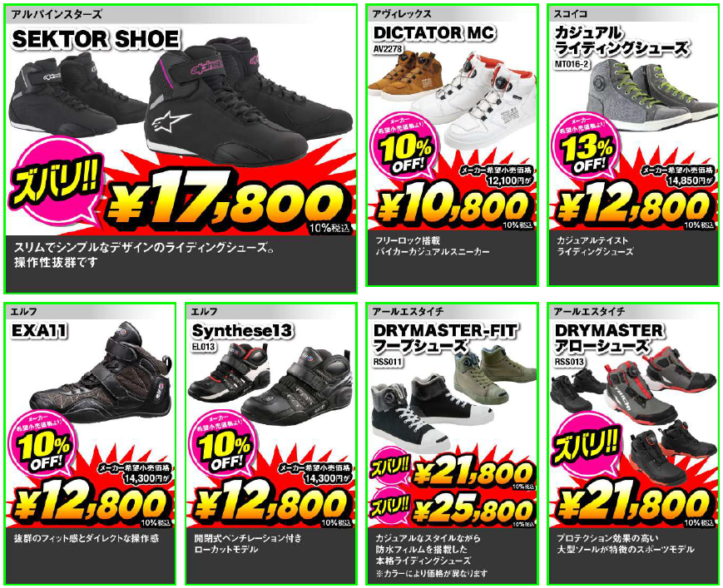Click the ¥12,800 price on Scoyco card
The height and width of the screenshot is (588, 723).
632,206
